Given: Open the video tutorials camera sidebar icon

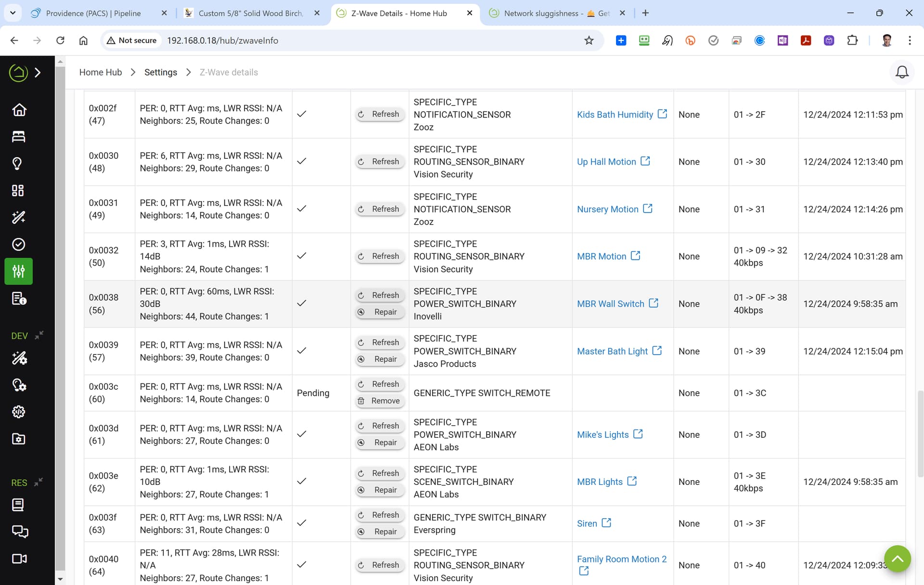Looking at the screenshot, I should (x=19, y=559).
